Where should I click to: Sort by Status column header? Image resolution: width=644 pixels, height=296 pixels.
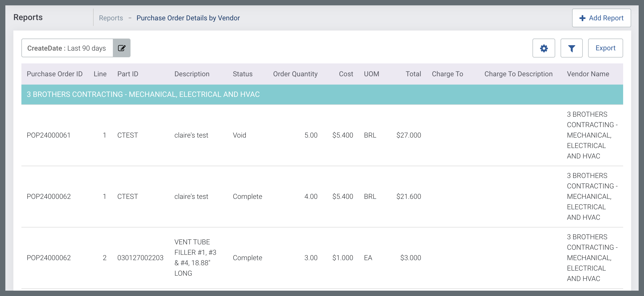point(243,74)
